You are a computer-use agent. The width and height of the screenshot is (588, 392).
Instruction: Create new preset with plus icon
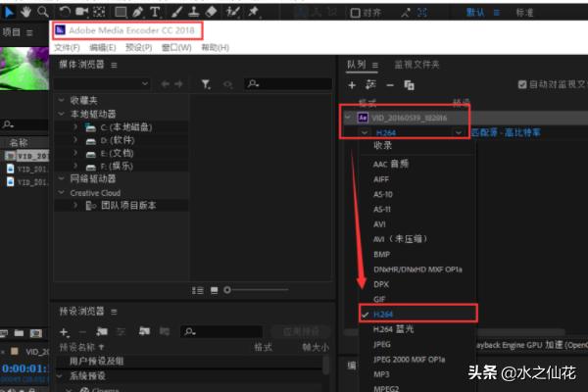(64, 332)
